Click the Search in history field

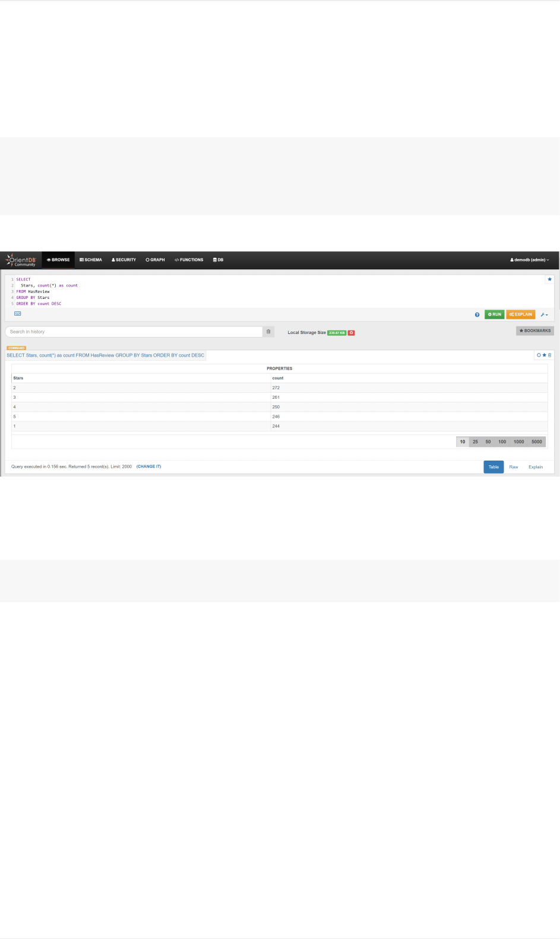134,332
